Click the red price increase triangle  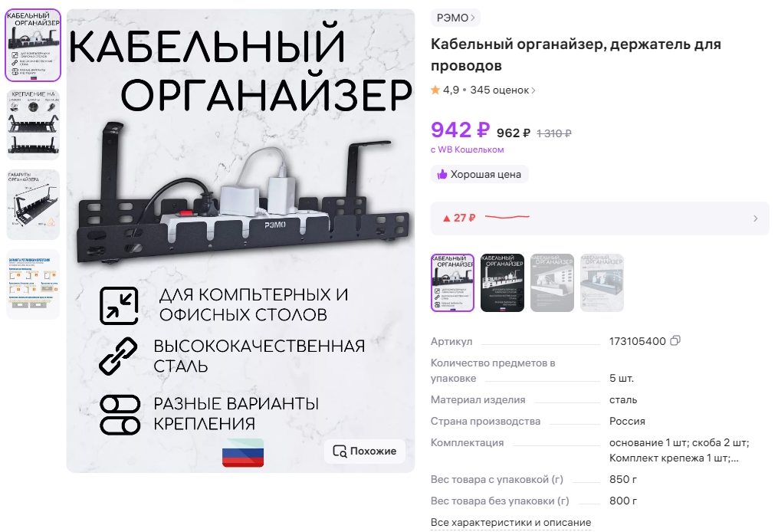point(447,218)
